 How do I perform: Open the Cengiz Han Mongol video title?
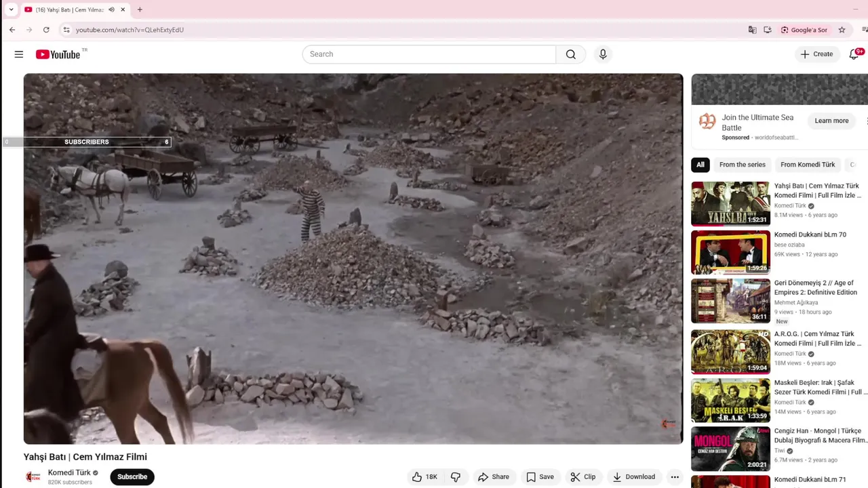click(x=821, y=435)
